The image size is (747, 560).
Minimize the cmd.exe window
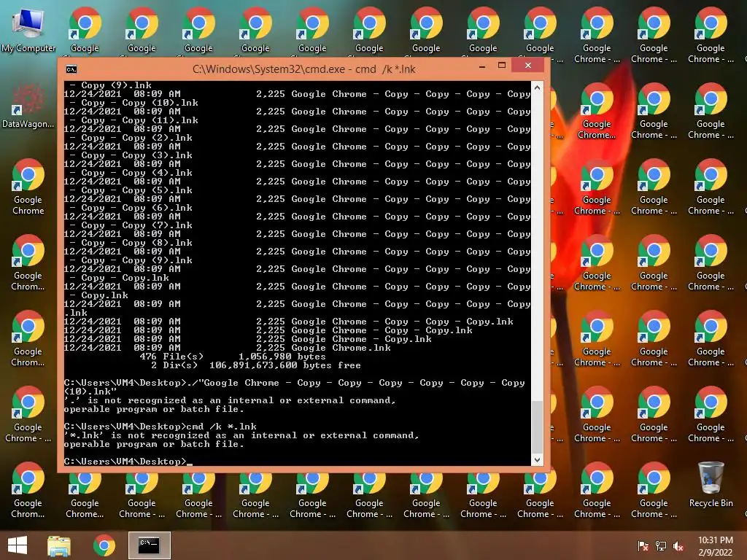click(482, 66)
